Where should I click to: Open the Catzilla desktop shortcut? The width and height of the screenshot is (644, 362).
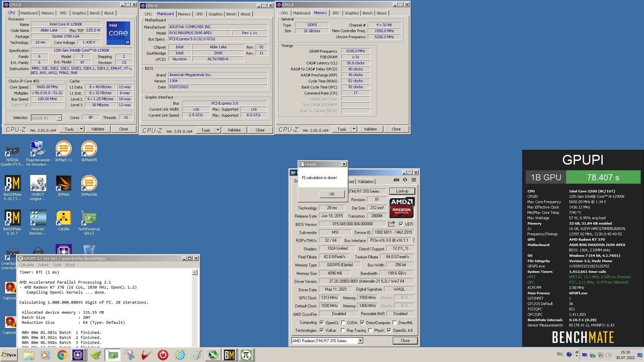pyautogui.click(x=63, y=221)
